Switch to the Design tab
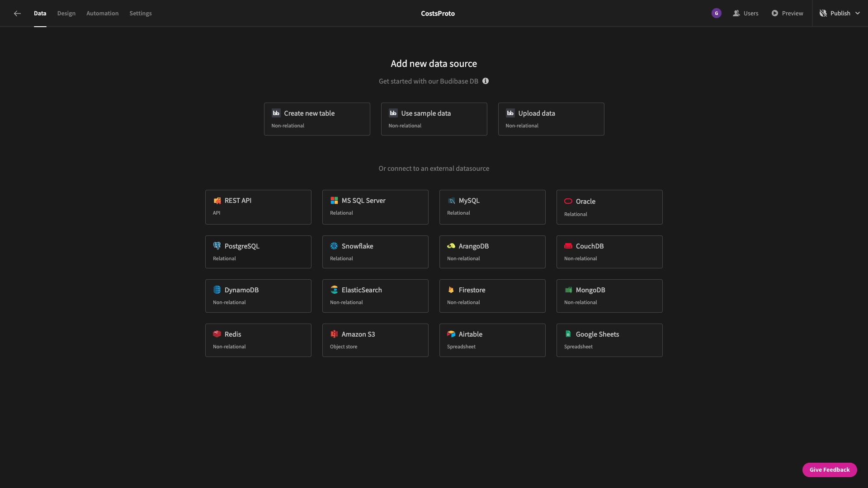Image resolution: width=868 pixels, height=488 pixels. (x=66, y=13)
